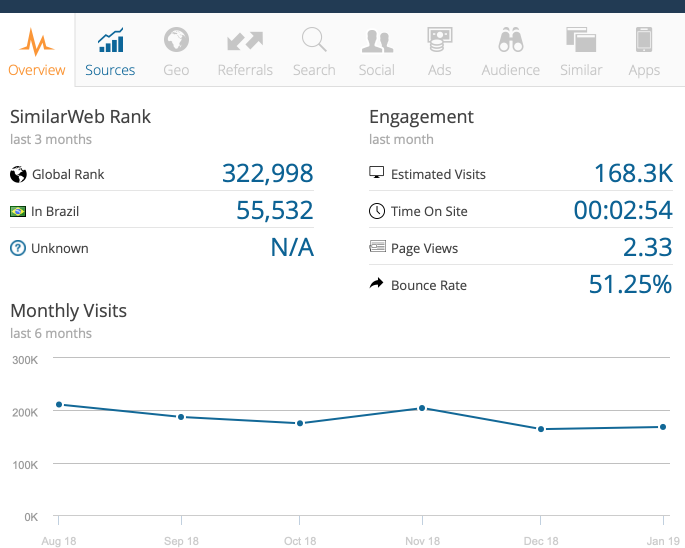
Task: Open the Sources bar chart icon
Action: (111, 40)
